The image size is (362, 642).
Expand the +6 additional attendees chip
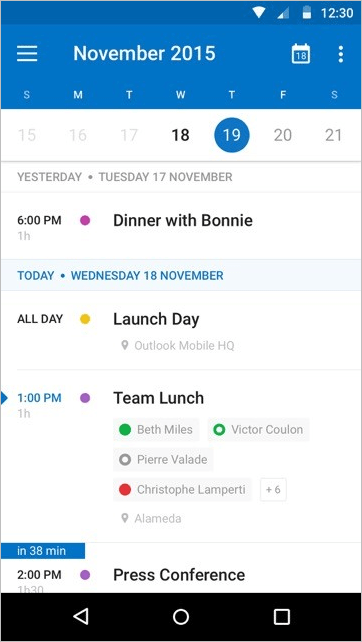point(273,489)
